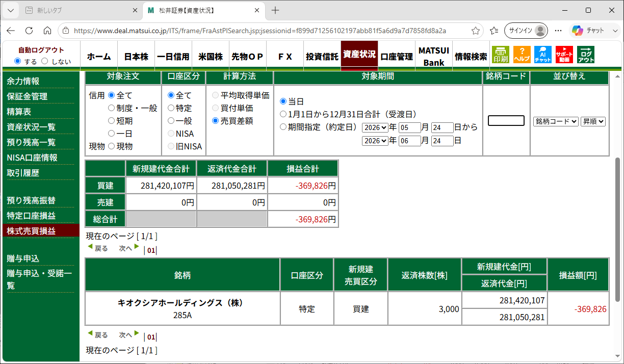Open the サポート動画 icon
Image resolution: width=624 pixels, height=364 pixels.
[x=564, y=55]
